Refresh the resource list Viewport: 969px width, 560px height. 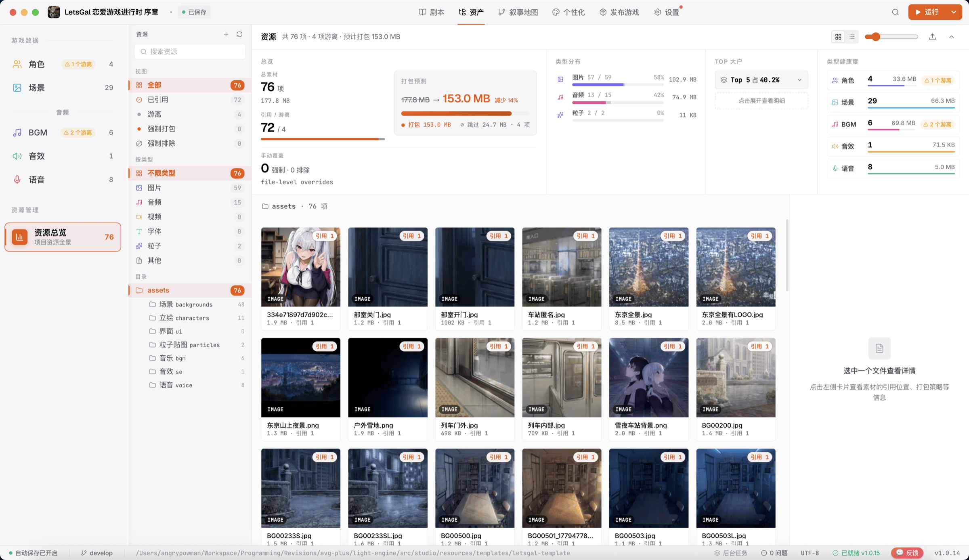tap(239, 34)
